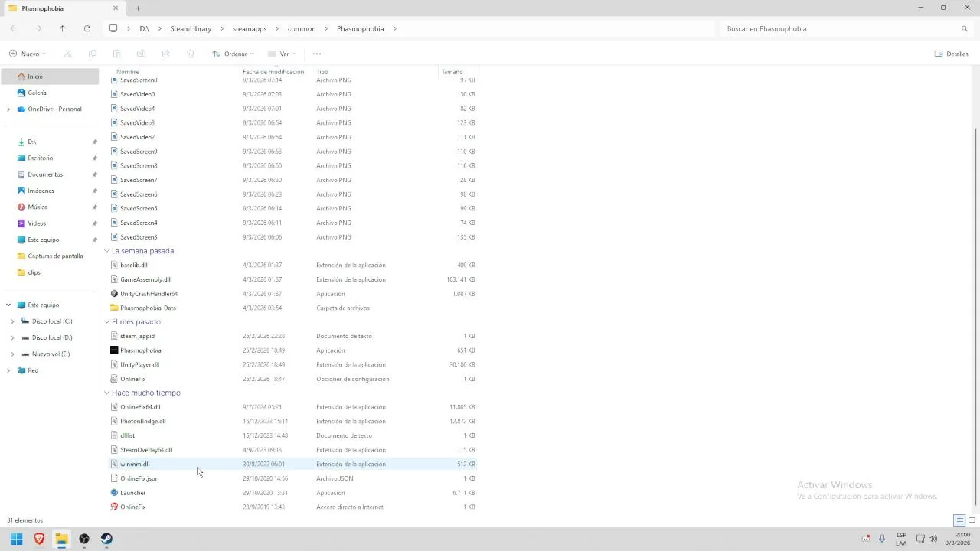Sort by Fecha de modificación column header
The image size is (980, 551).
tap(273, 72)
